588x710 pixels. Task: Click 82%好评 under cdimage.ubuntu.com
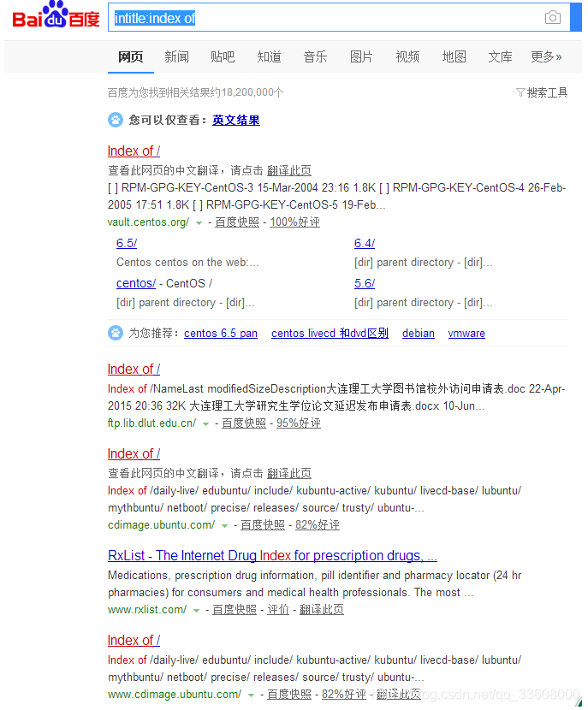click(x=317, y=525)
